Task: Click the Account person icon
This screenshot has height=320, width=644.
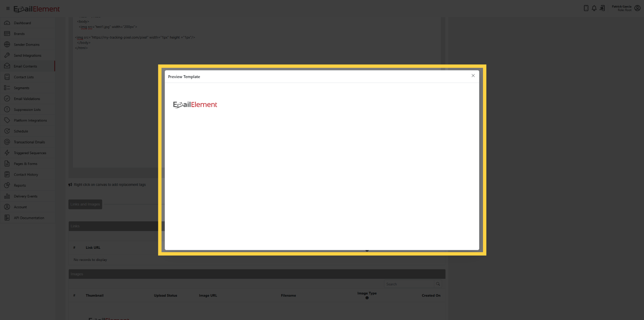Action: point(7,207)
